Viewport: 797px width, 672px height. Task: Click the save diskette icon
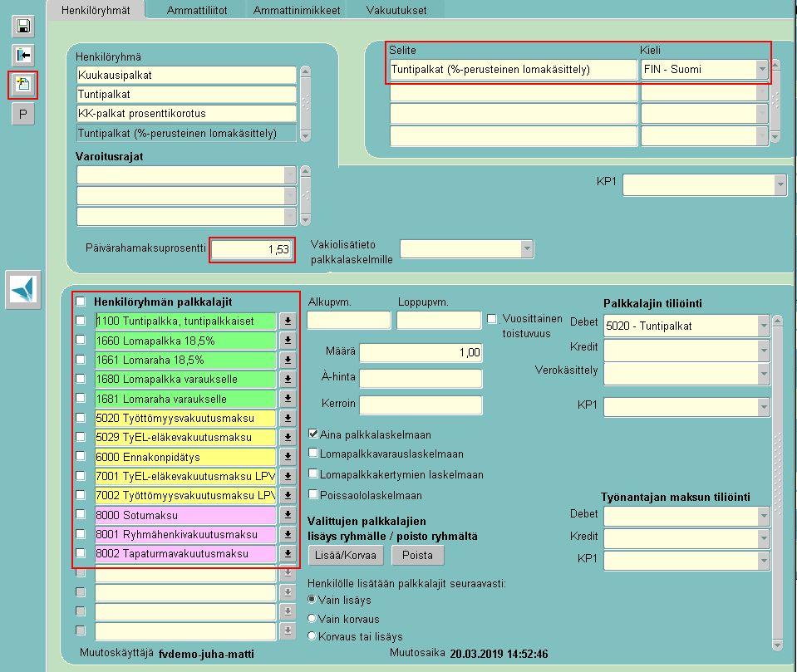(23, 26)
